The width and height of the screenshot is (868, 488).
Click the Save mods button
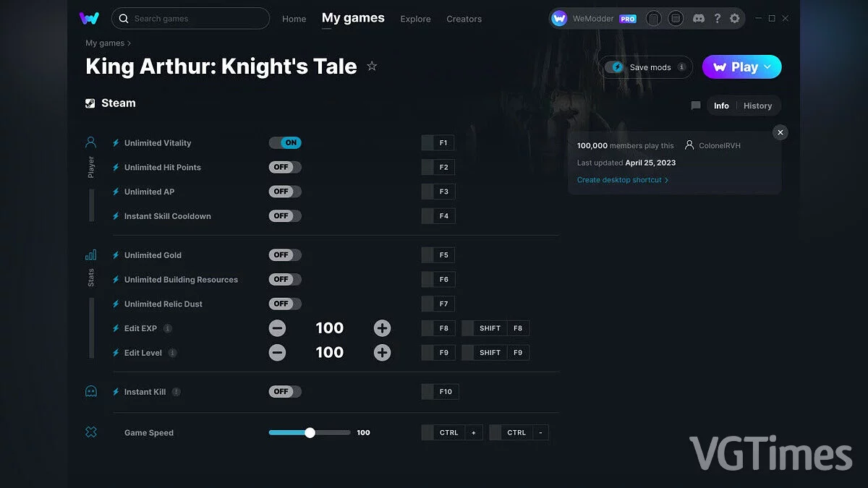[644, 67]
